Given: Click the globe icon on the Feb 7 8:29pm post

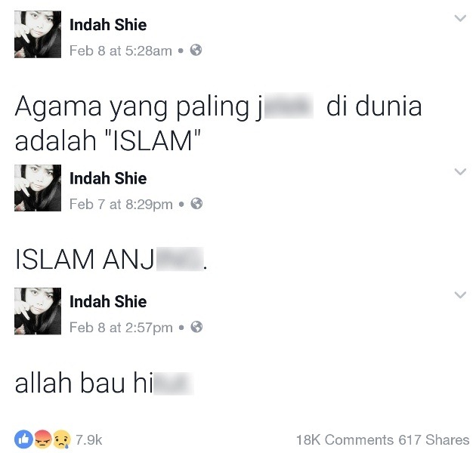Looking at the screenshot, I should tap(196, 204).
